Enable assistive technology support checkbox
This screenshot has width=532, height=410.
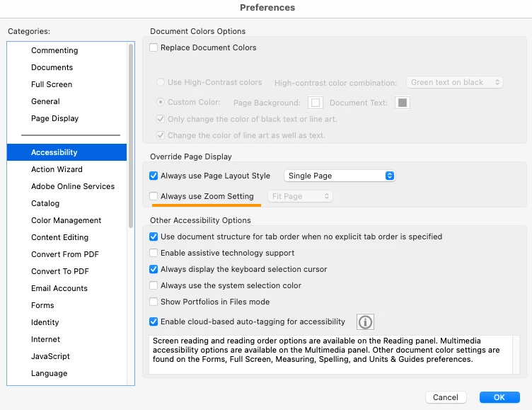154,253
